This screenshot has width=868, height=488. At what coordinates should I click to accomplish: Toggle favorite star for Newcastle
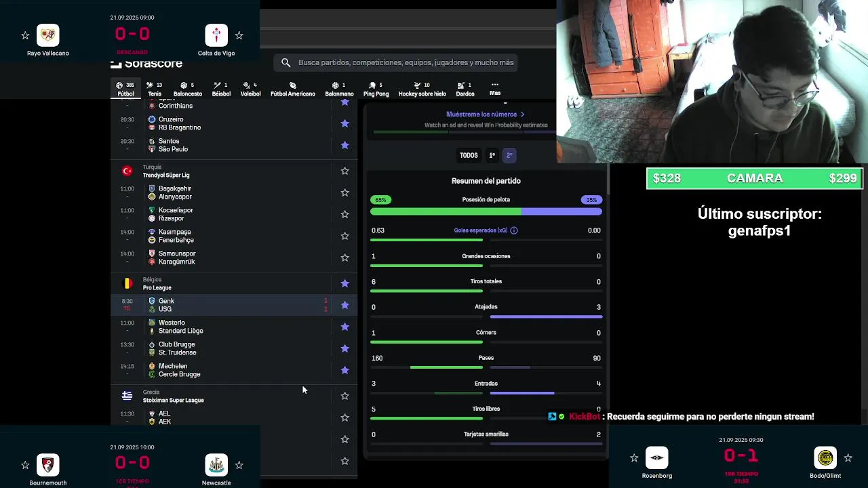click(239, 465)
